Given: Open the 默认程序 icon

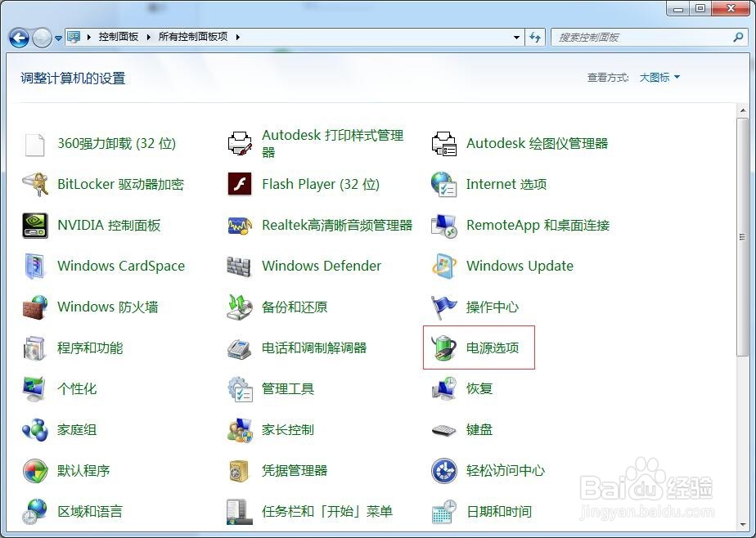Looking at the screenshot, I should click(35, 471).
